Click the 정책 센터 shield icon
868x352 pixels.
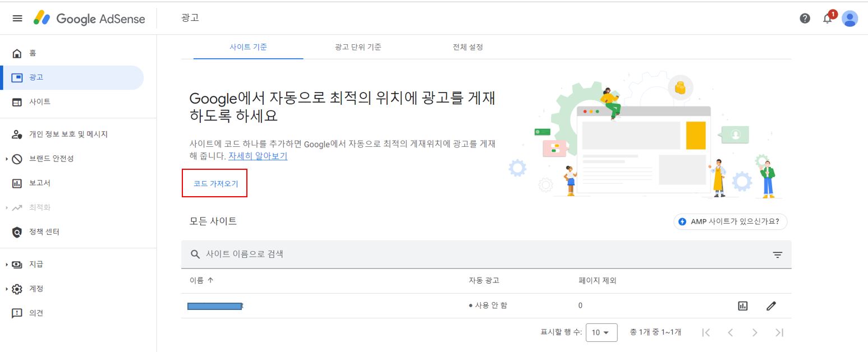[17, 232]
